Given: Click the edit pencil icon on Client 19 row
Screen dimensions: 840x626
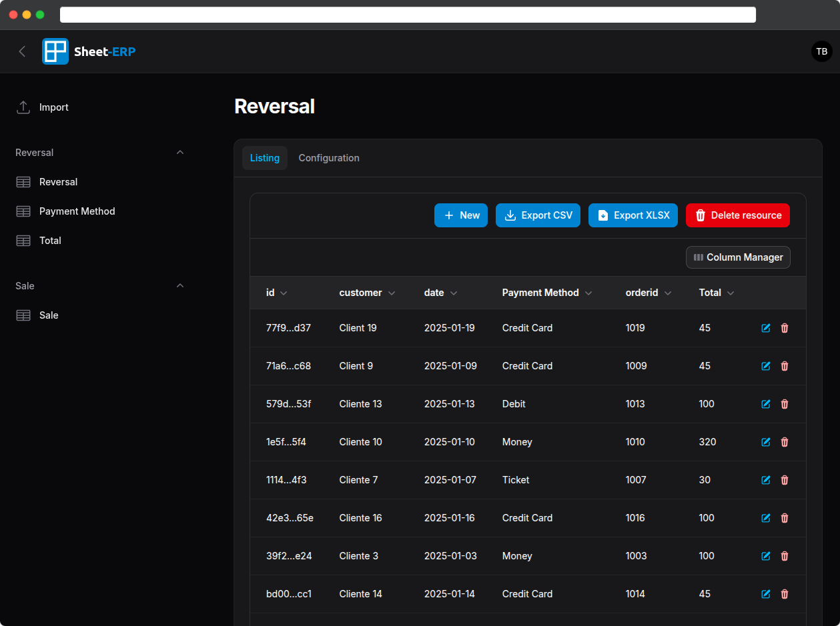Looking at the screenshot, I should click(765, 328).
